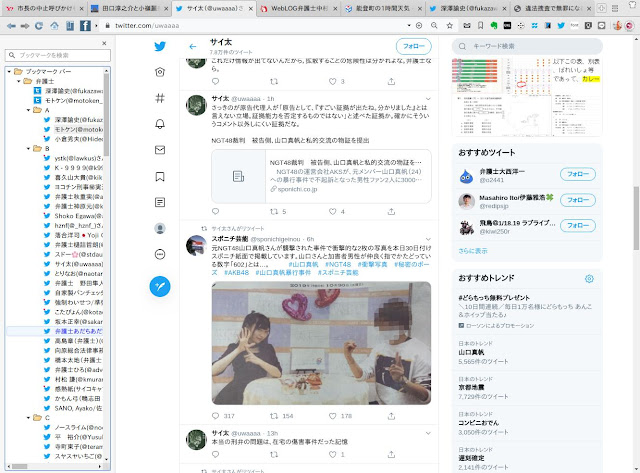This screenshot has height=473, width=640.
Task: Compose a new tweet with the blue feather button
Action: point(160,286)
